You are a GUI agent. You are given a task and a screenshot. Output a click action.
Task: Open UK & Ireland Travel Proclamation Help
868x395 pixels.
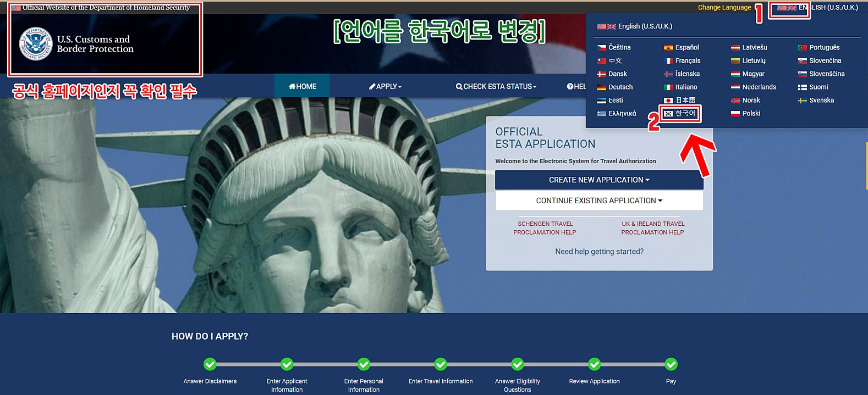652,228
